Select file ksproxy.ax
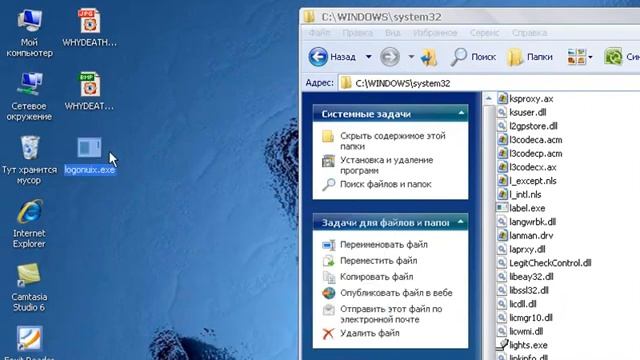Screen dimensions: 640x360 [x=525, y=99]
